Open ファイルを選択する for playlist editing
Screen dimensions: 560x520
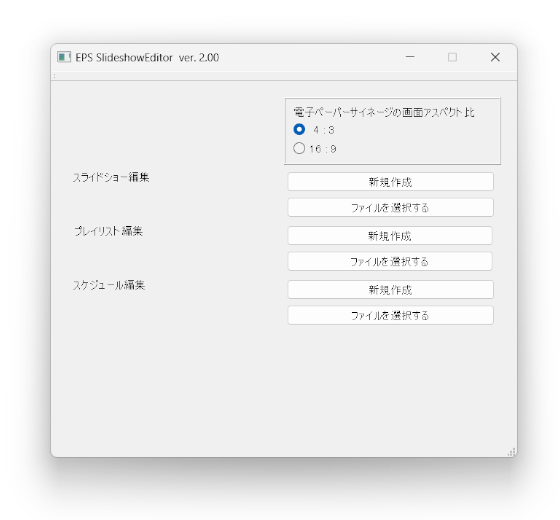click(390, 261)
